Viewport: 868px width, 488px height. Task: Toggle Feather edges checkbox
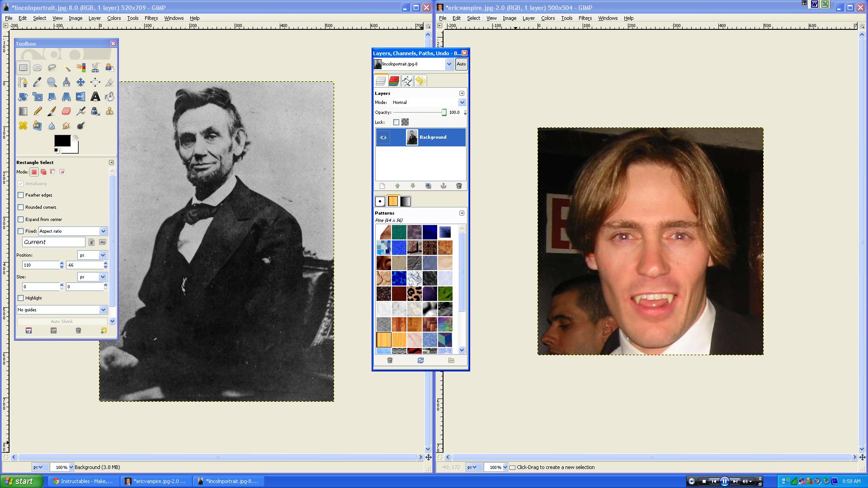pyautogui.click(x=21, y=195)
